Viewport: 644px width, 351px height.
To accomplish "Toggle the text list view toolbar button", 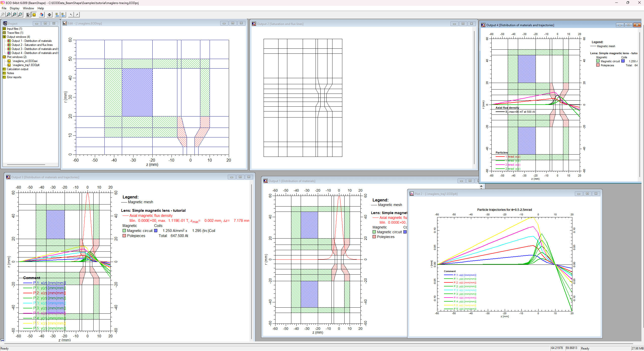I will tap(28, 15).
